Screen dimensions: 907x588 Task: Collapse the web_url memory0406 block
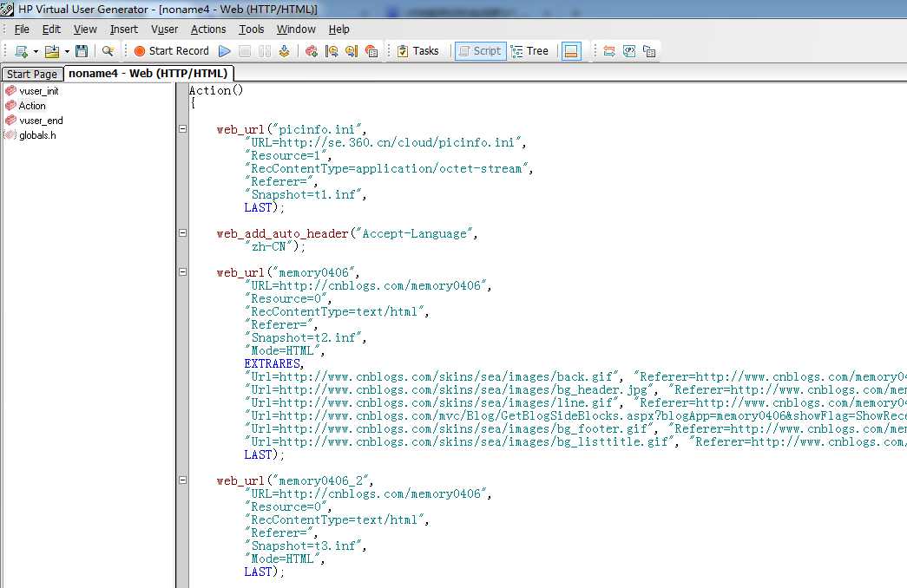(x=183, y=271)
